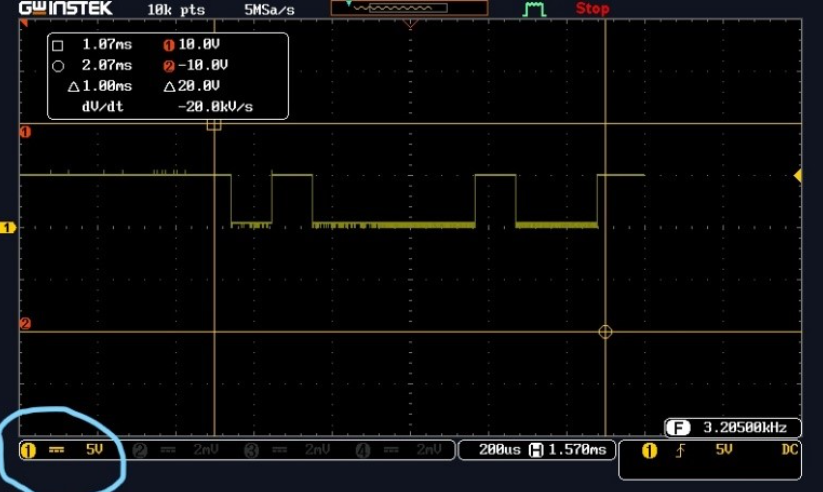Click the red cursor 1 marker
823x492 pixels.
click(x=26, y=132)
